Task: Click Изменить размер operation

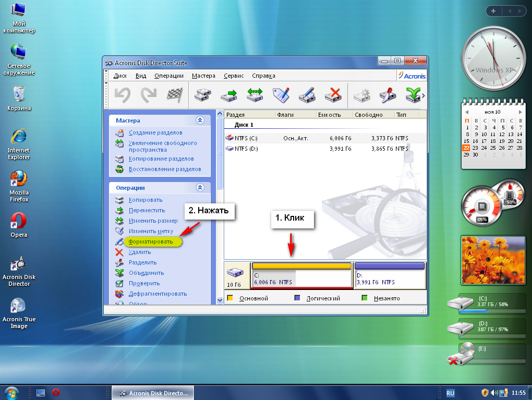Action: pos(153,221)
